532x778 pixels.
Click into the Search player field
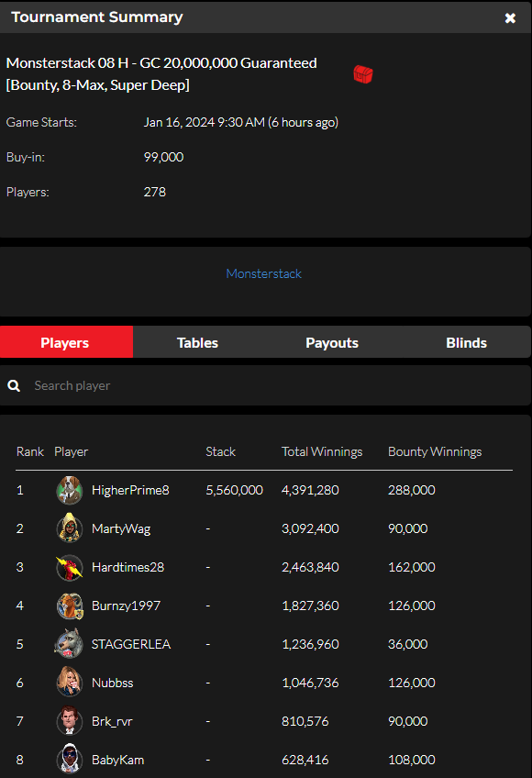point(265,385)
